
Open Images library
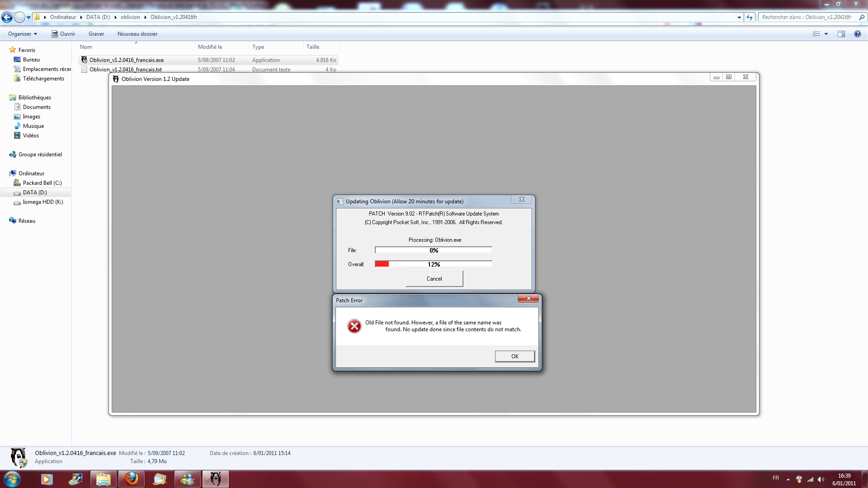tap(32, 117)
